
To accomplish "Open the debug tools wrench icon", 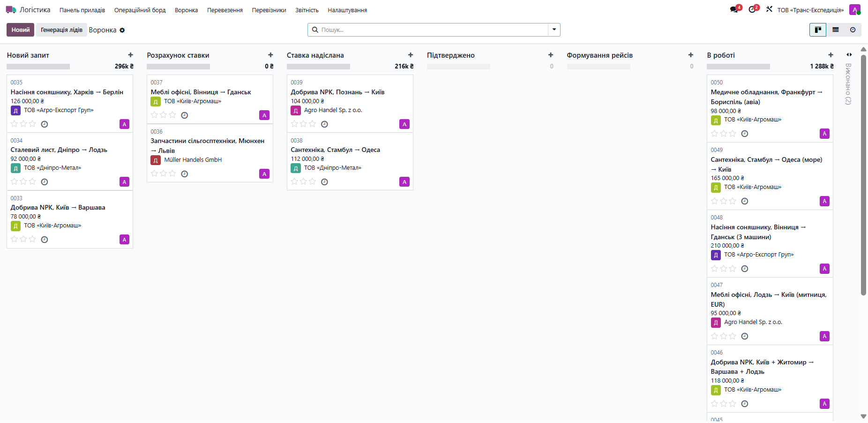I will click(x=769, y=9).
